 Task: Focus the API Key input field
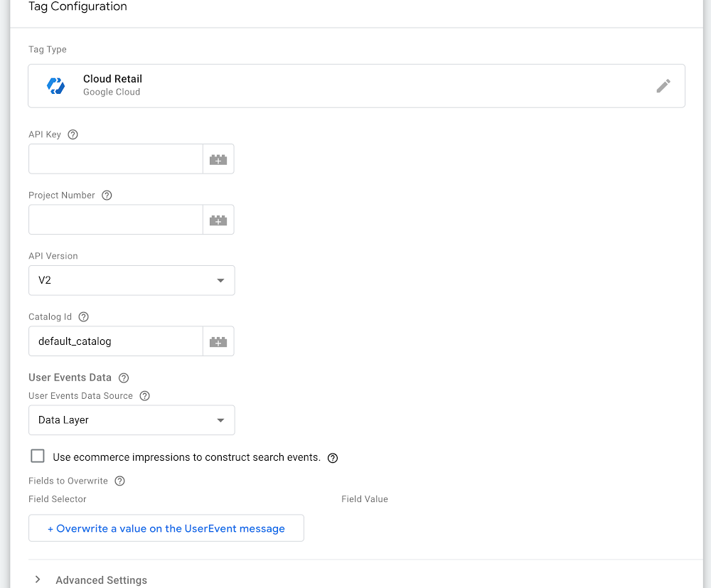(116, 159)
